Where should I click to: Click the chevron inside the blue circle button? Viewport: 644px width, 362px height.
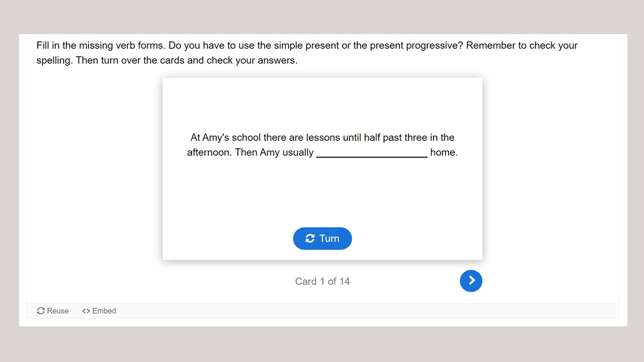point(472,281)
